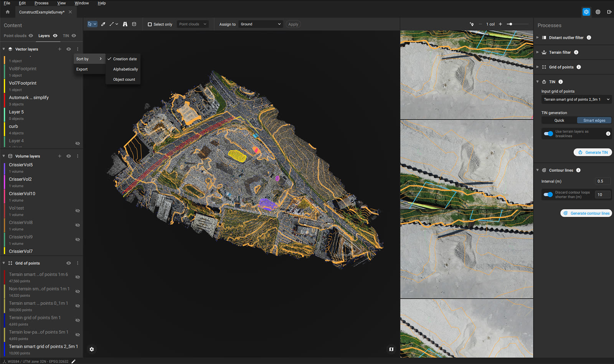Open the map overview icon in viewport corner
This screenshot has height=364, width=614.
[x=391, y=349]
